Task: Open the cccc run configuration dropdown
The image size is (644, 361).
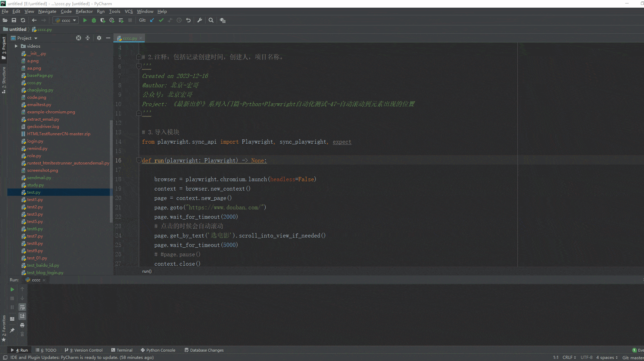Action: click(x=66, y=21)
